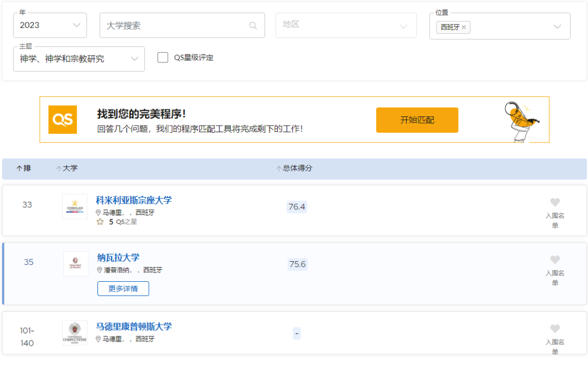Open the 纳瓦拉大学 link

coord(118,257)
